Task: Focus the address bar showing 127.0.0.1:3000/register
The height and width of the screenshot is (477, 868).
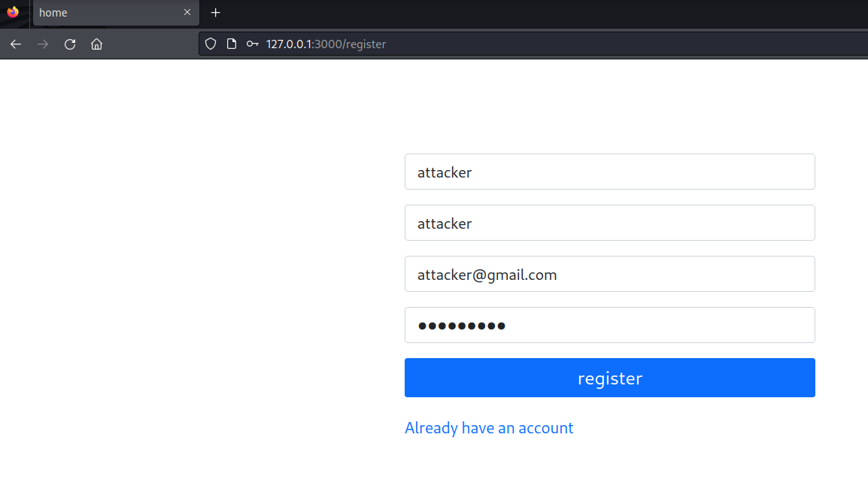Action: (527, 44)
